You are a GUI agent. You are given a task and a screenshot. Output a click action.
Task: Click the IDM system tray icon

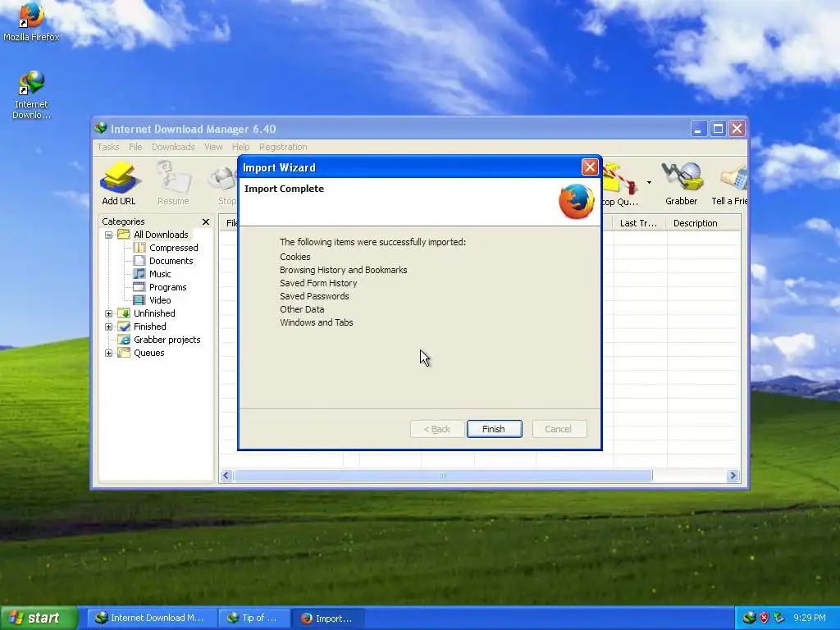750,618
